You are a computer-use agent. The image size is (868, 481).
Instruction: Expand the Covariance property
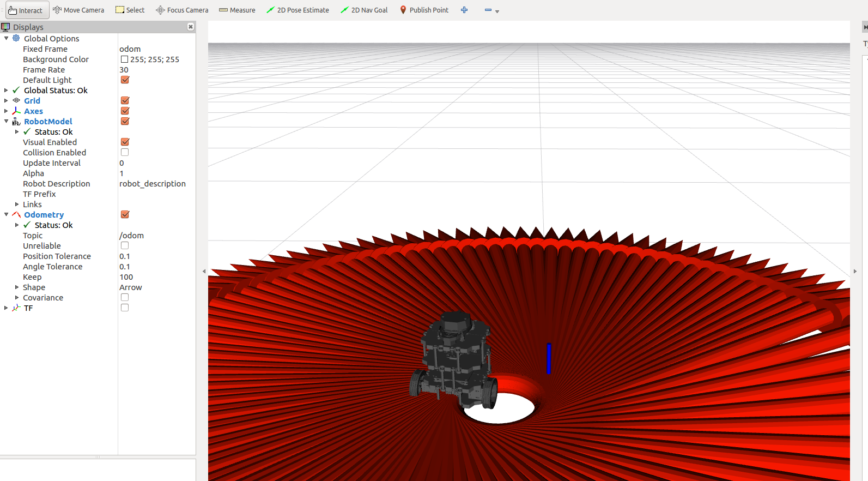pos(17,297)
